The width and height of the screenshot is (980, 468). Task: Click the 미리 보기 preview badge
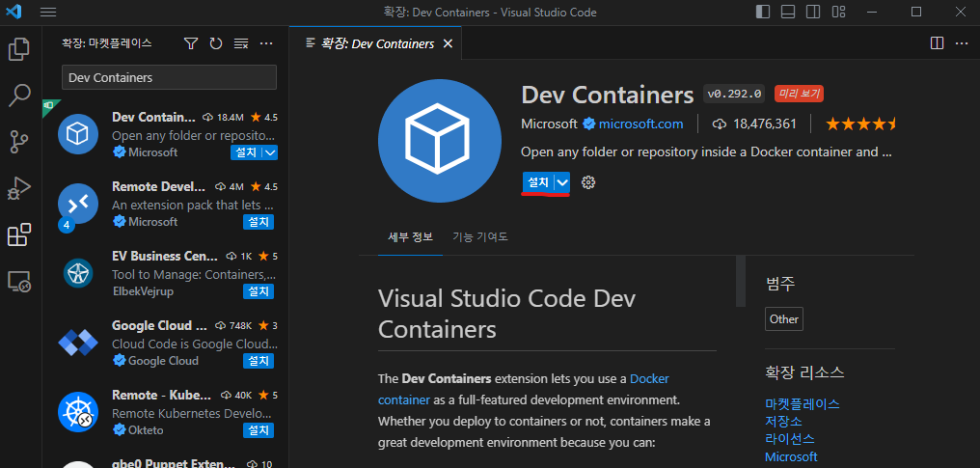(x=800, y=95)
